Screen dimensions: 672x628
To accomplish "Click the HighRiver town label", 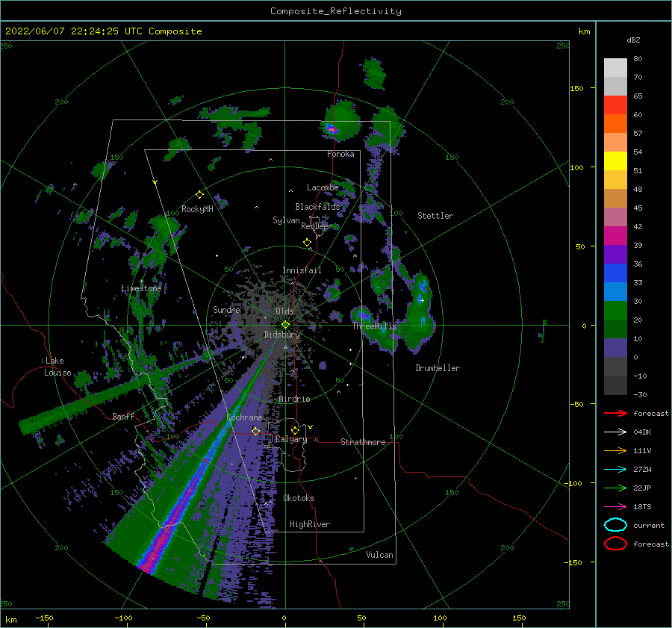I will (310, 524).
